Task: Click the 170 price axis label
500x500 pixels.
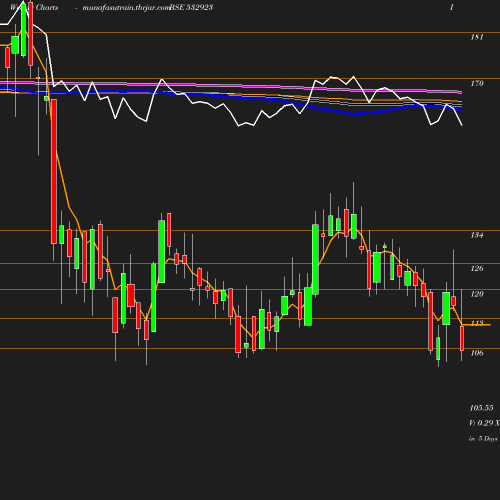Action: coord(477,83)
